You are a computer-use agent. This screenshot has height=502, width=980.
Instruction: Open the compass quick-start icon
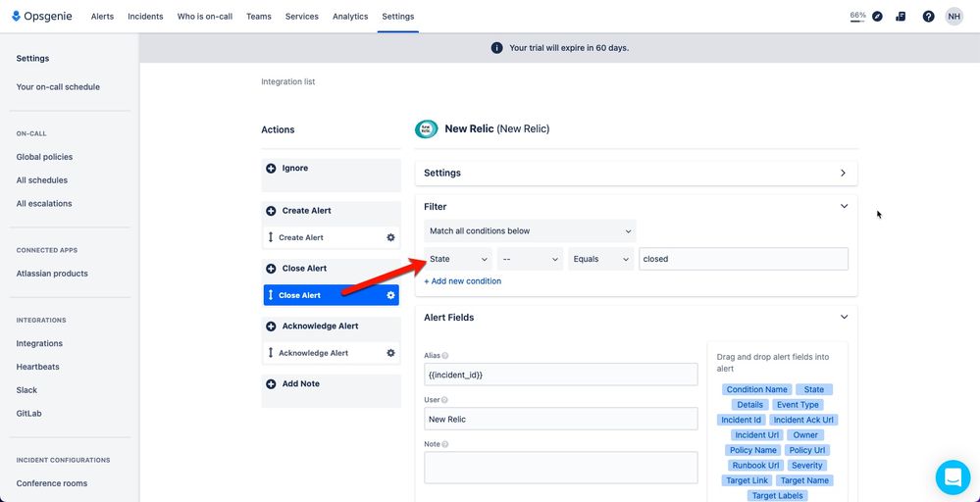877,17
